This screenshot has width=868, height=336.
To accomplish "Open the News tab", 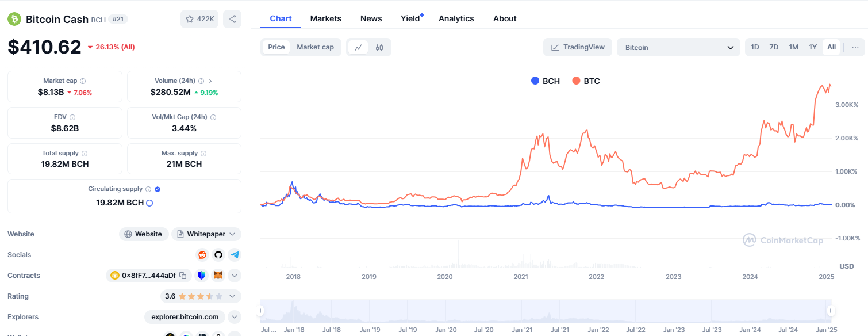I will 371,18.
